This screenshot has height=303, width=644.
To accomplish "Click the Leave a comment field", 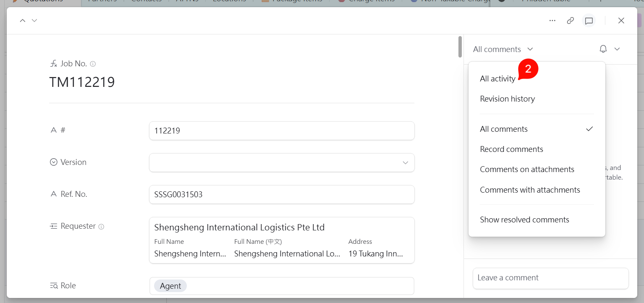I will point(550,278).
